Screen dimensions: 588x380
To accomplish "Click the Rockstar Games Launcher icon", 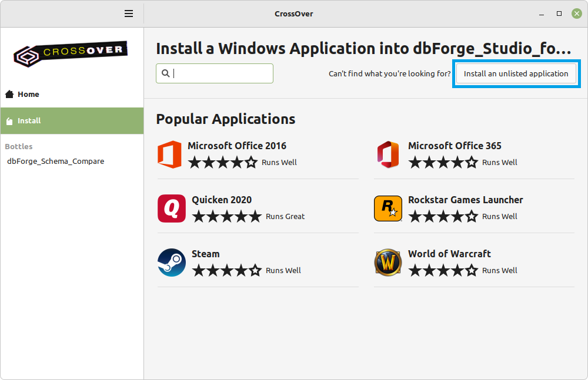I will coord(388,209).
